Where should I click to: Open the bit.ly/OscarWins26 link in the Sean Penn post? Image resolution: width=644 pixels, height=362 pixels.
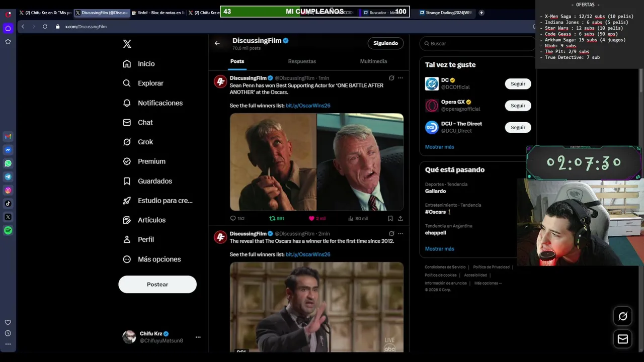(x=308, y=106)
